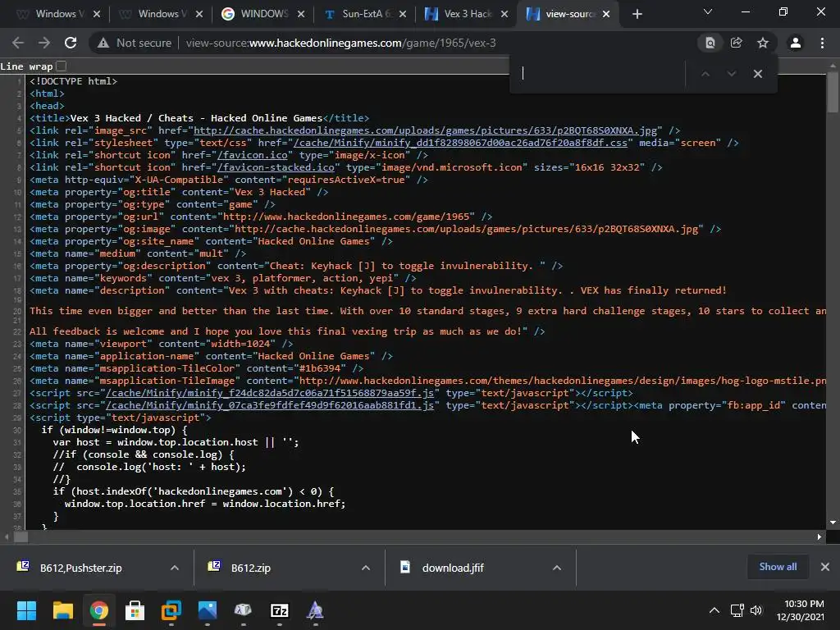The height and width of the screenshot is (630, 840).
Task: Open Google Lens search icon in address bar
Action: [x=710, y=43]
